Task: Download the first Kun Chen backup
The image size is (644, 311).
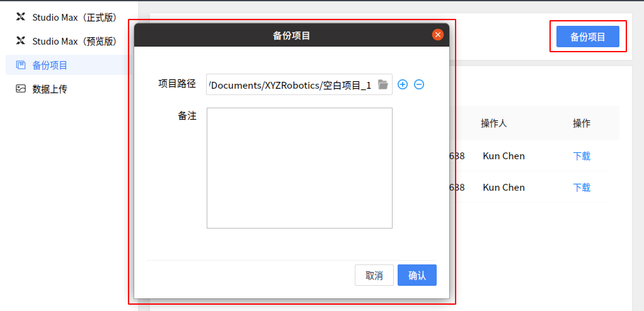Action: click(x=582, y=156)
